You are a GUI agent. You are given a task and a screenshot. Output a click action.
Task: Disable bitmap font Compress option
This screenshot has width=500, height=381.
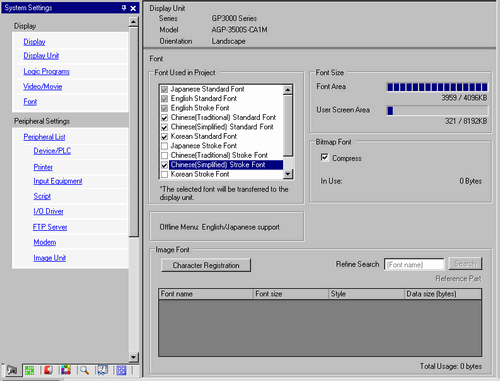324,157
